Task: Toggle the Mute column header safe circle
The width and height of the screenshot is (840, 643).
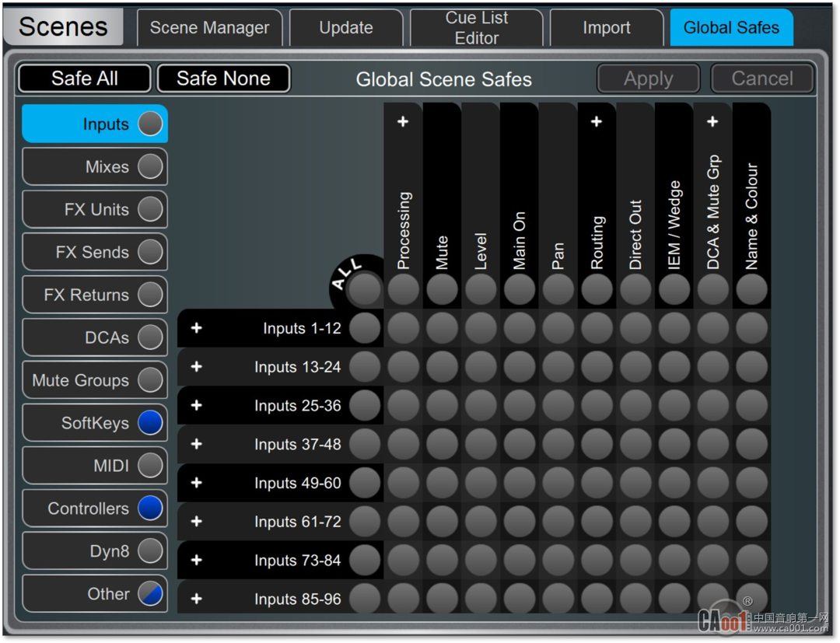Action: (x=442, y=290)
